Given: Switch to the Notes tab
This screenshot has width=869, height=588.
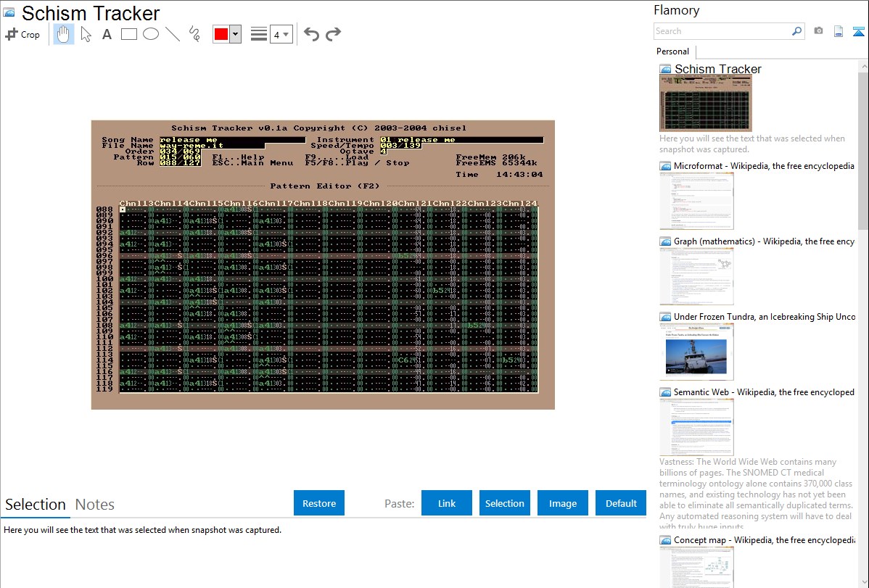Looking at the screenshot, I should click(x=95, y=505).
